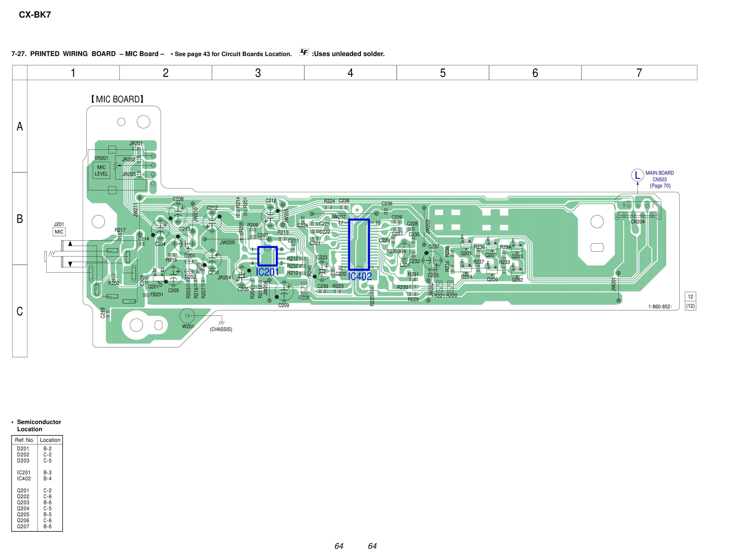Click the D203 row in location table
Viewport: 745px width, 560px height.
(37, 461)
